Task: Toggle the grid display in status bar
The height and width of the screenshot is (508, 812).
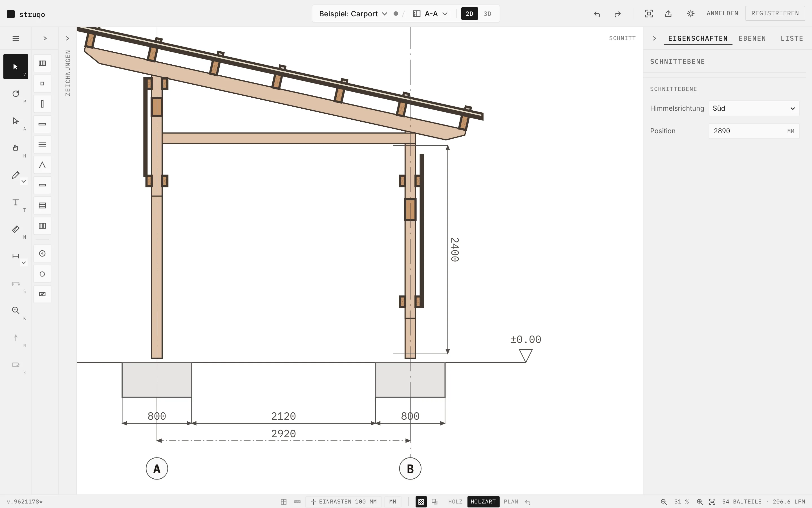Action: (284, 502)
